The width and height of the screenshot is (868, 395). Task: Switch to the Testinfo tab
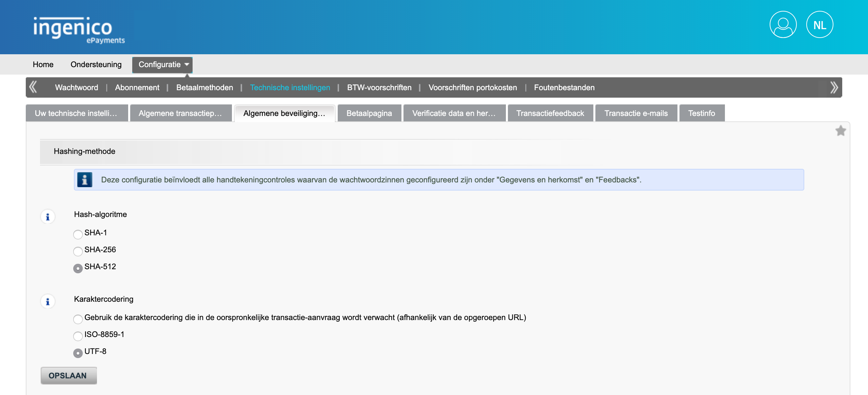pyautogui.click(x=702, y=113)
